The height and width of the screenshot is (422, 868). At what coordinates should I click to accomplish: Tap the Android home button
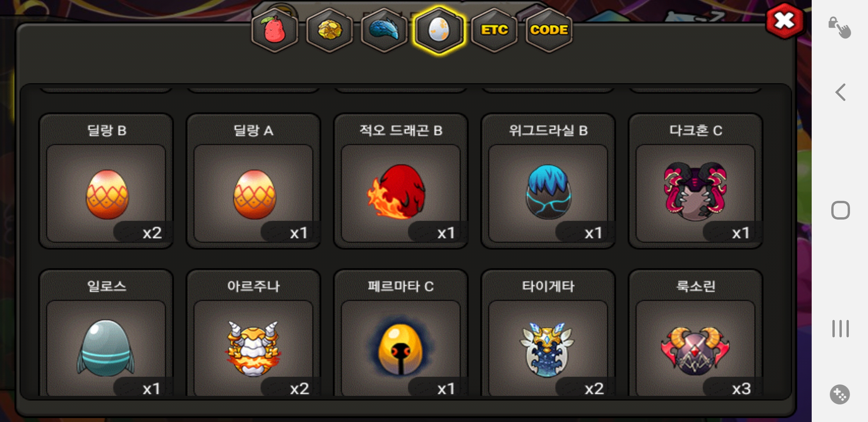coord(841,210)
